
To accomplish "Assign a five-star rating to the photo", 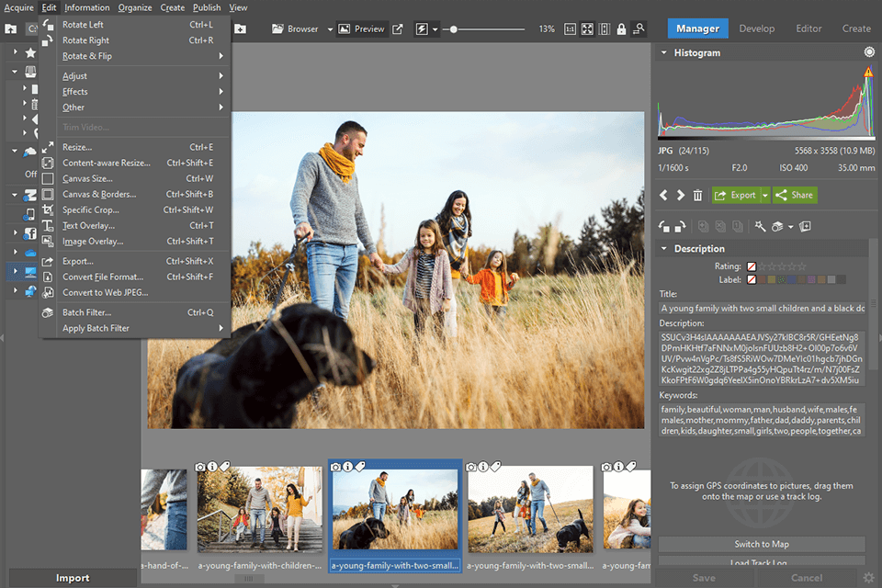I will [x=800, y=266].
